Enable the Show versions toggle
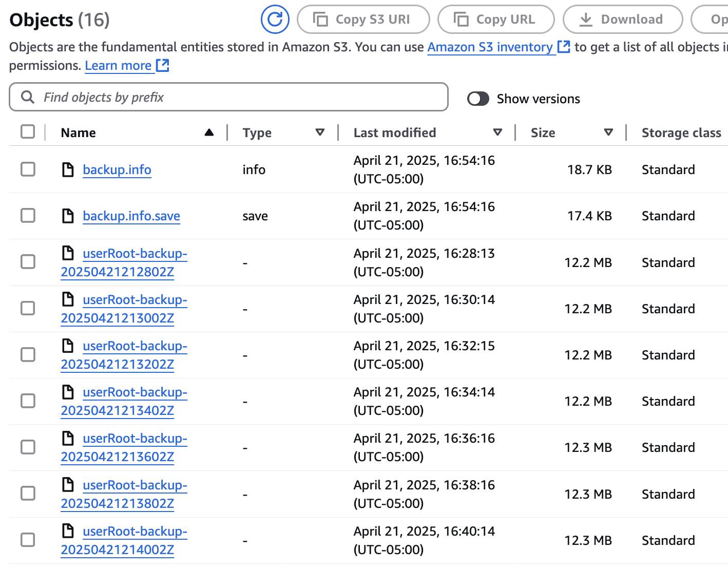Image resolution: width=728 pixels, height=568 pixels. pyautogui.click(x=478, y=99)
